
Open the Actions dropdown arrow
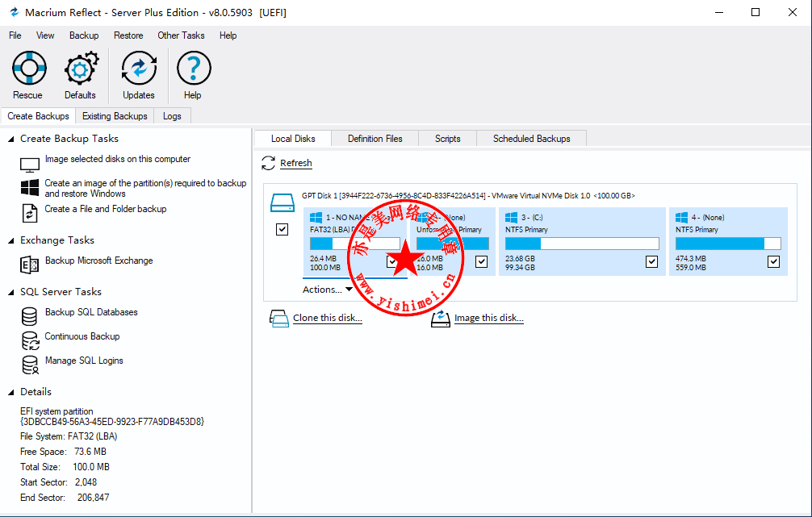349,290
